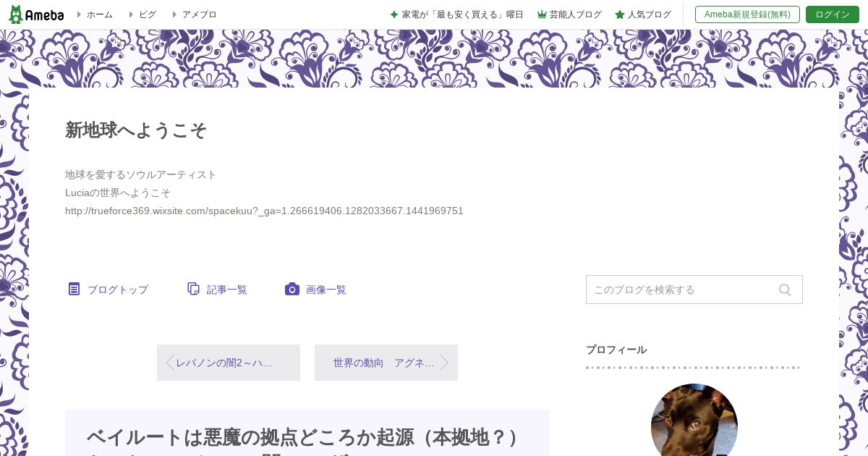Click the document icon beside ブログトップ
Image resolution: width=868 pixels, height=456 pixels.
click(74, 289)
